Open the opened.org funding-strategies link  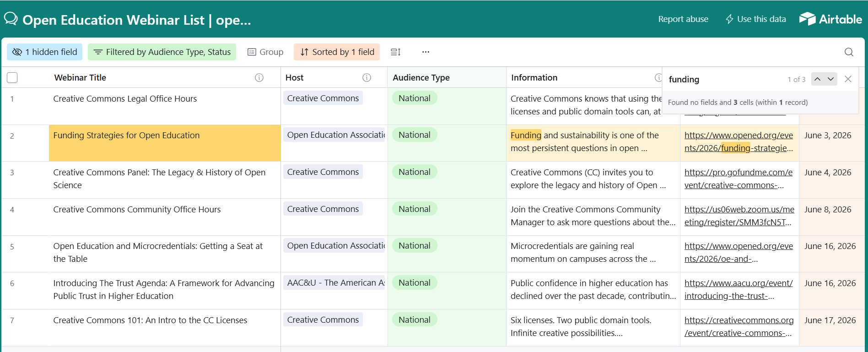739,142
